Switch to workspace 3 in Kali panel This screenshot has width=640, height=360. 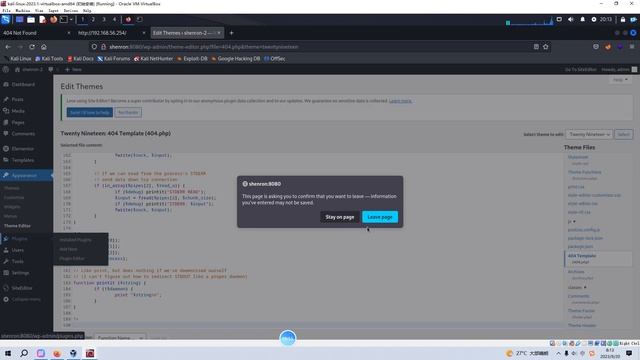(x=104, y=19)
